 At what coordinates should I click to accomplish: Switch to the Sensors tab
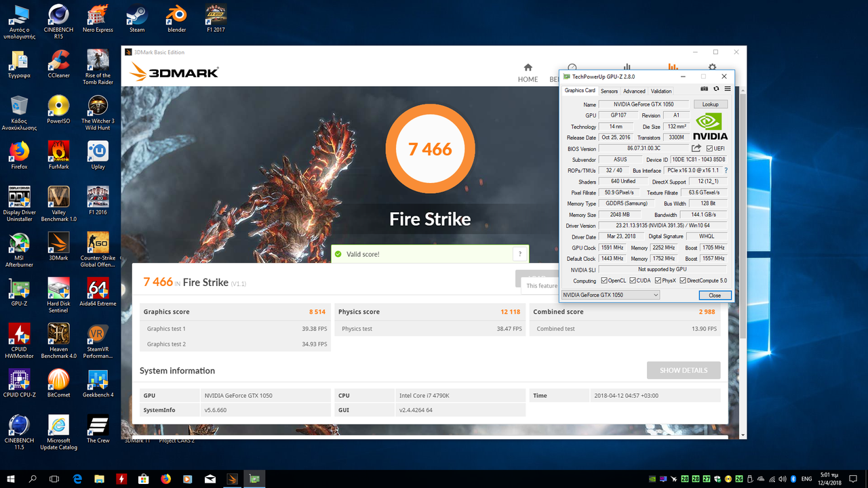[x=609, y=91]
